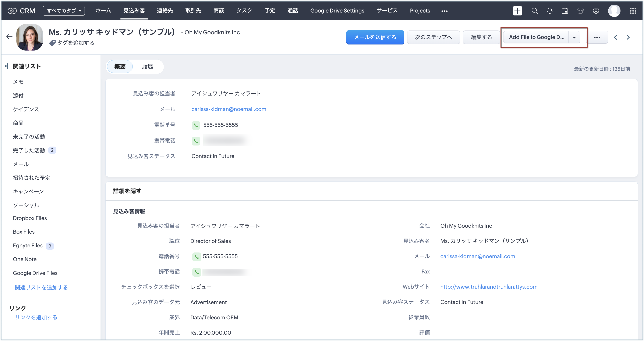Go to the next record arrow
This screenshot has width=644, height=341.
628,37
